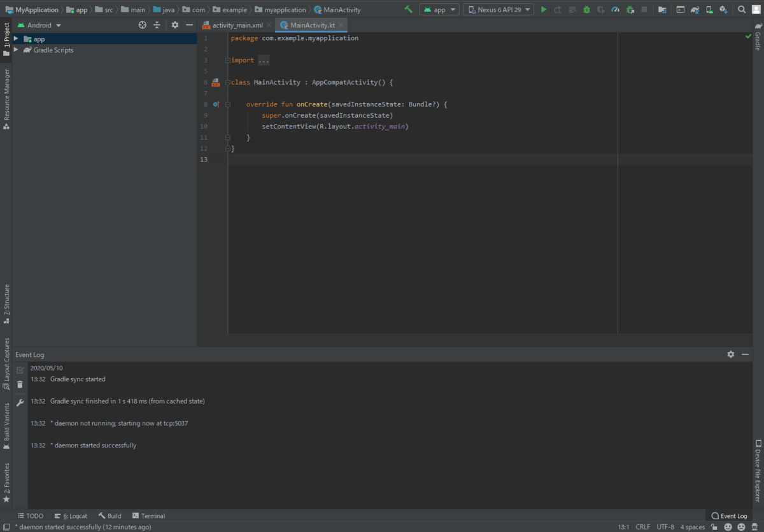Open the Logcat tab at bottom

point(71,515)
